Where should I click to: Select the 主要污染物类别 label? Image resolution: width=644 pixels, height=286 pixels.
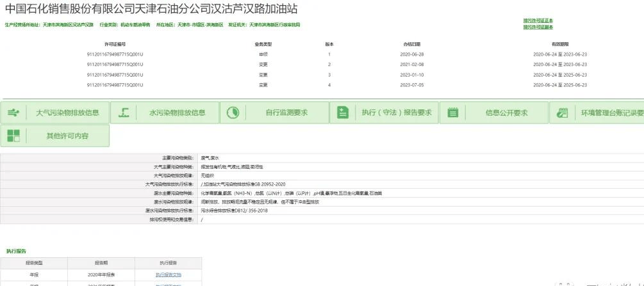coord(179,158)
